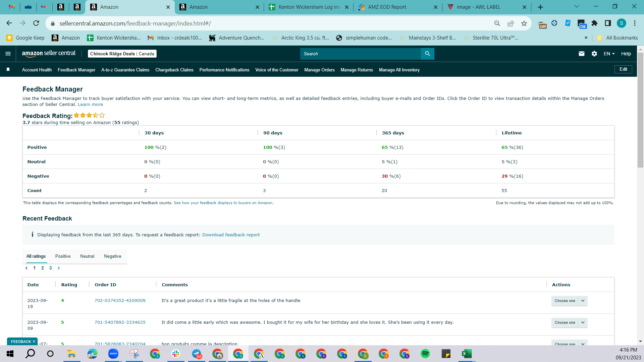Click the Seller Central search field
Screen dimensions: 644x362
click(360, 54)
